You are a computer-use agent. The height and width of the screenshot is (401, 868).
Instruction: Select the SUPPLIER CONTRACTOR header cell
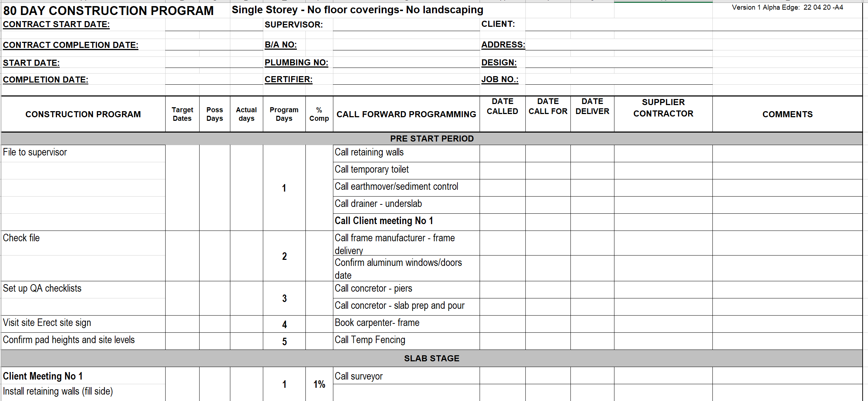663,108
